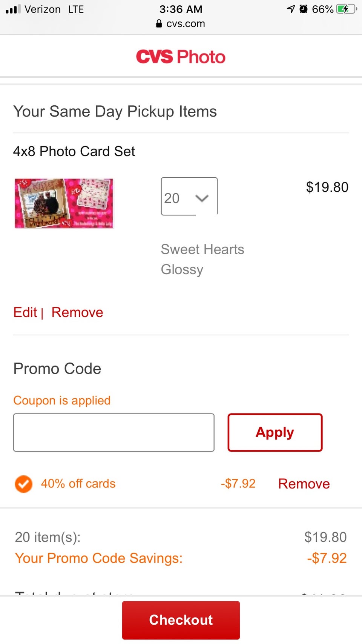Tap the lock icon beside cvs.com
Viewport: 362px width, 644px height.
pyautogui.click(x=159, y=24)
